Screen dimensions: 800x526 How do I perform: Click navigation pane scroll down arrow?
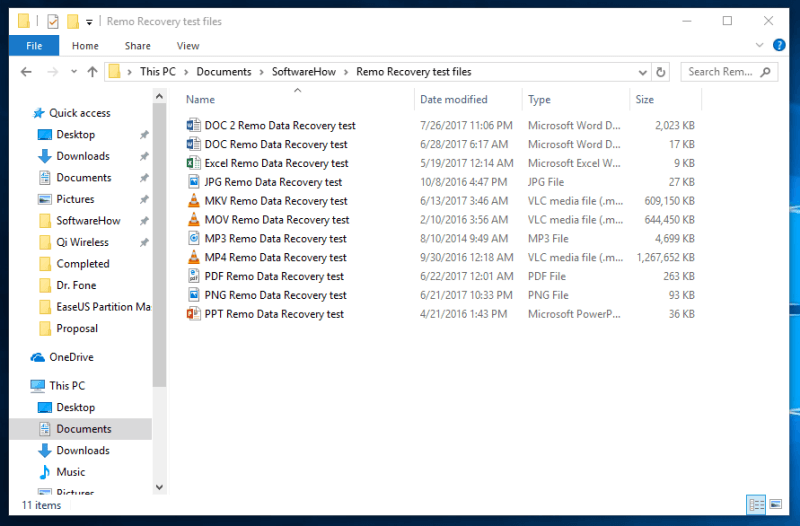[x=159, y=487]
